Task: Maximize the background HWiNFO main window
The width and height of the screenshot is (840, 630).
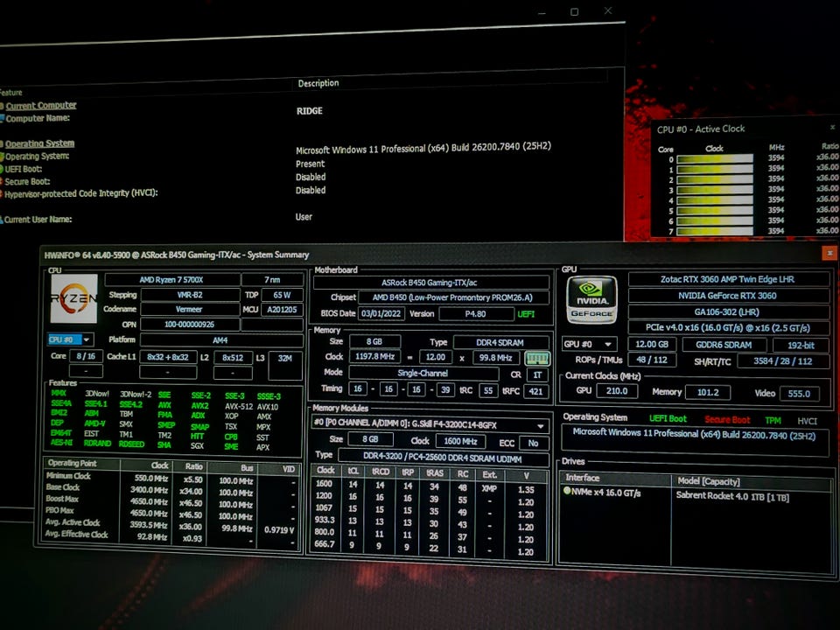Action: click(574, 11)
